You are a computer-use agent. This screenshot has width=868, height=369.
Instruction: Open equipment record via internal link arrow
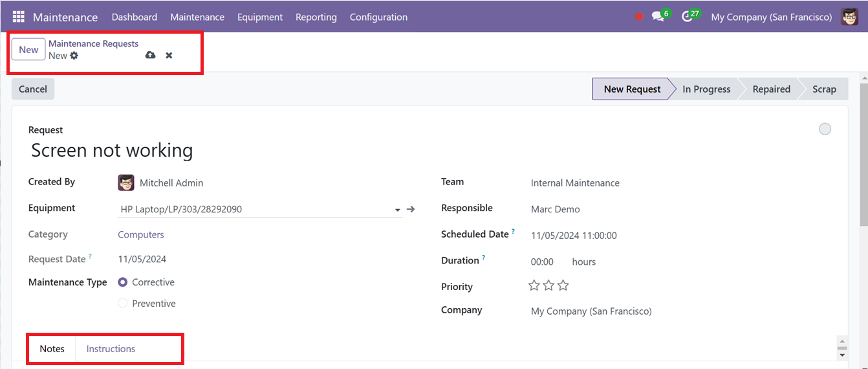(411, 209)
